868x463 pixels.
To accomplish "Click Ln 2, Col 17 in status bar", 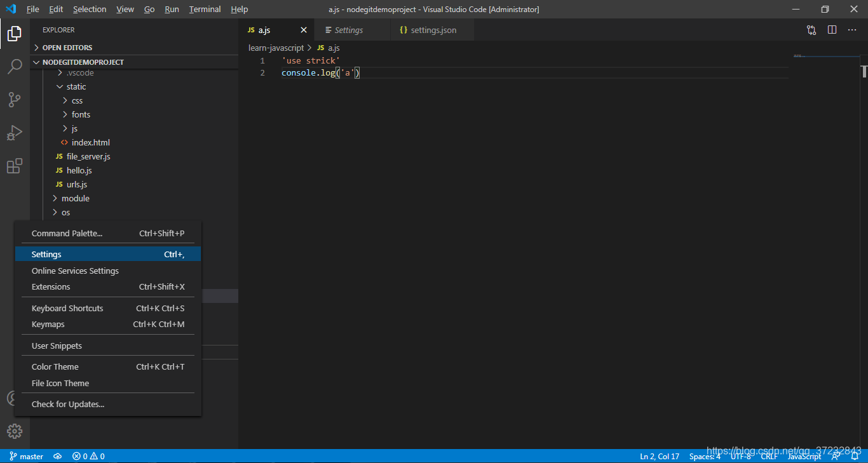I will click(x=660, y=456).
